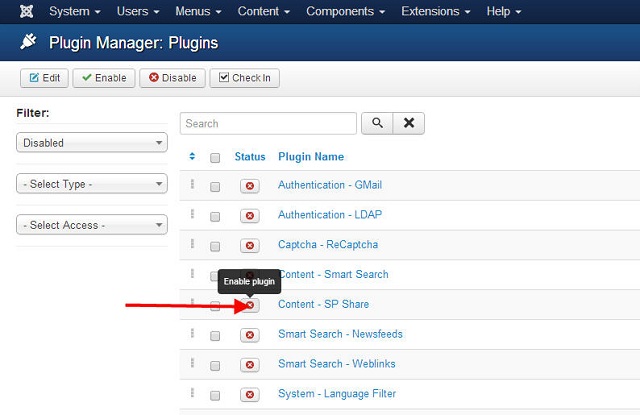Sort by Status column header

point(250,157)
